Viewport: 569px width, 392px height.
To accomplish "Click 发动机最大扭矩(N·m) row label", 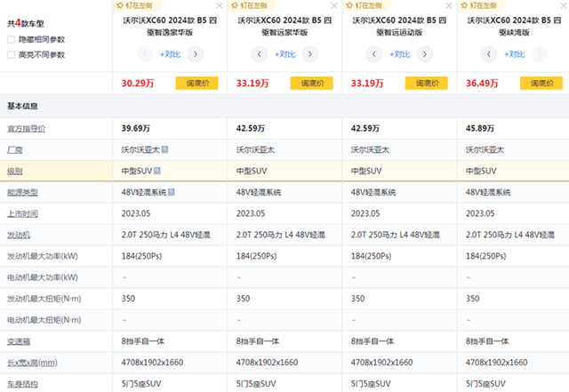I will coord(44,299).
